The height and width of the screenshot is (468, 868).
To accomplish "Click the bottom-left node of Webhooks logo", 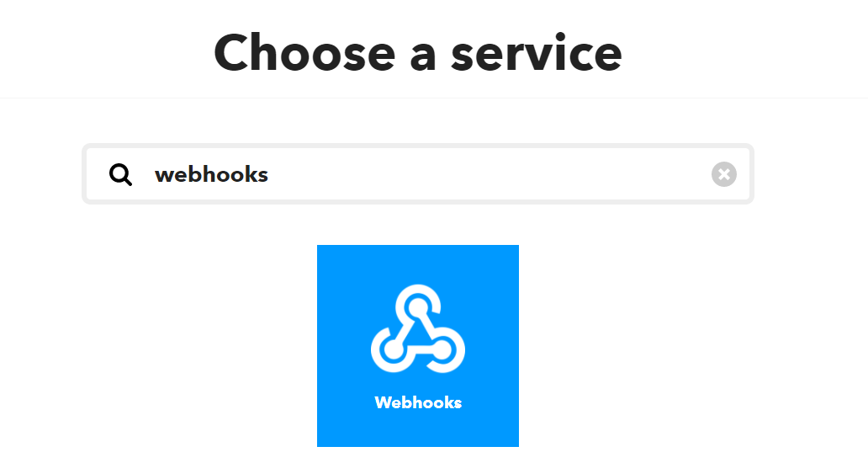I will click(x=393, y=350).
